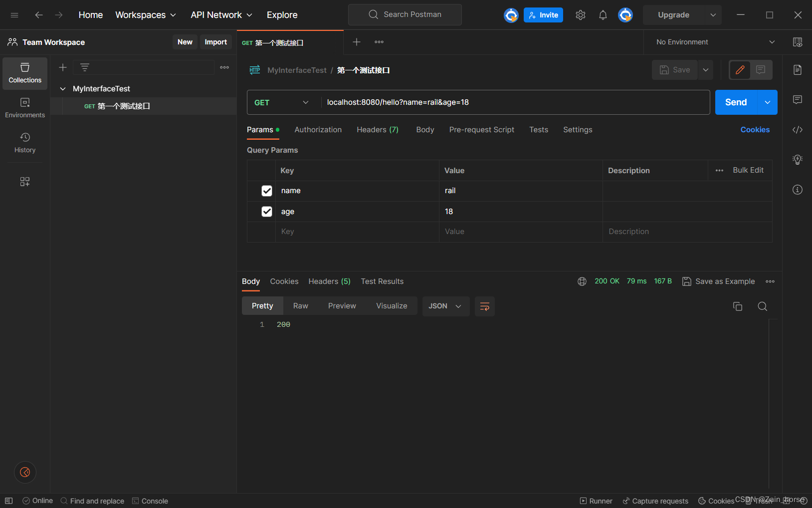Click the Postbot circular icon
Viewport: 812px width, 508px height.
click(25, 472)
